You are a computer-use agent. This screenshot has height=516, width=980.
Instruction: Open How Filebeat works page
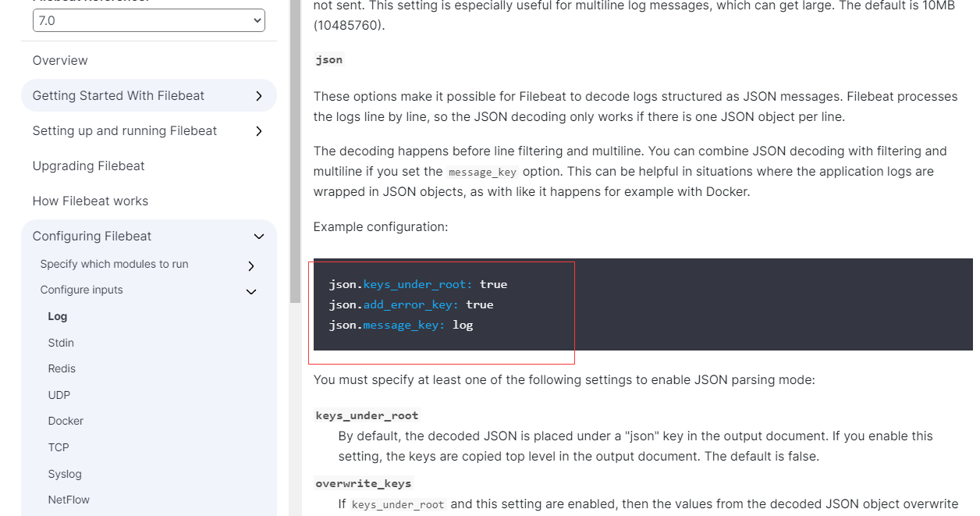(91, 201)
